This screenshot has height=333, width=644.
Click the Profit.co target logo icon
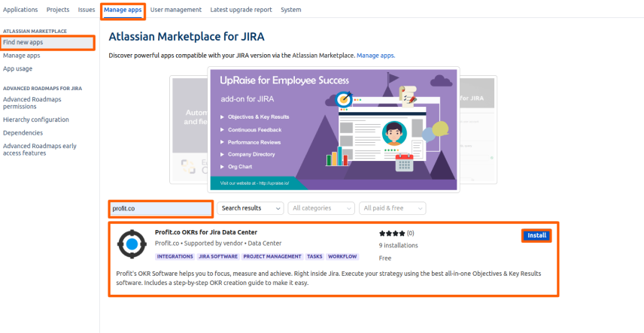point(132,244)
